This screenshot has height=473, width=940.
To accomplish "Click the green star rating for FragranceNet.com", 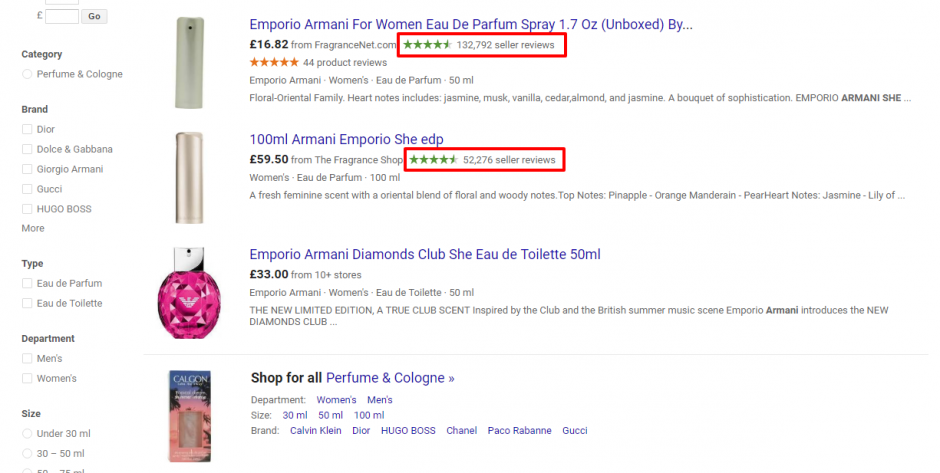I will pos(427,44).
